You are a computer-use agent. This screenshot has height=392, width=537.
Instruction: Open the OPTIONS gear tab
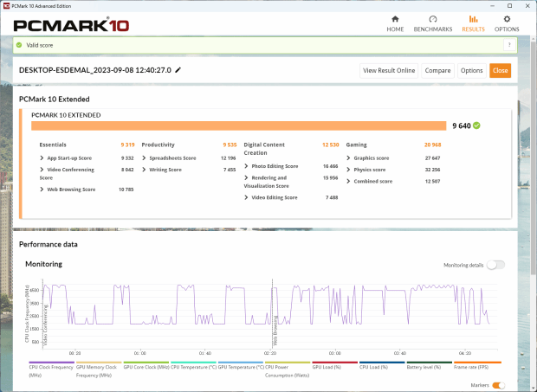pyautogui.click(x=507, y=23)
